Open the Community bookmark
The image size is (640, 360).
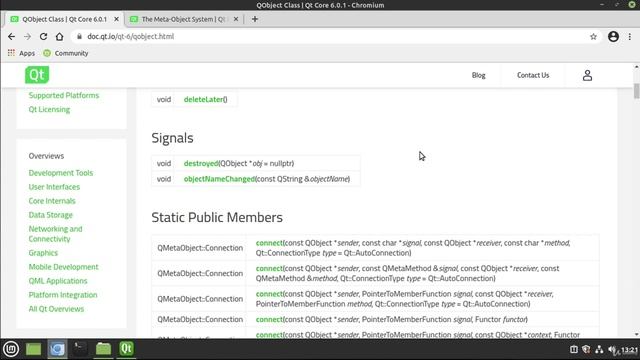coord(66,53)
